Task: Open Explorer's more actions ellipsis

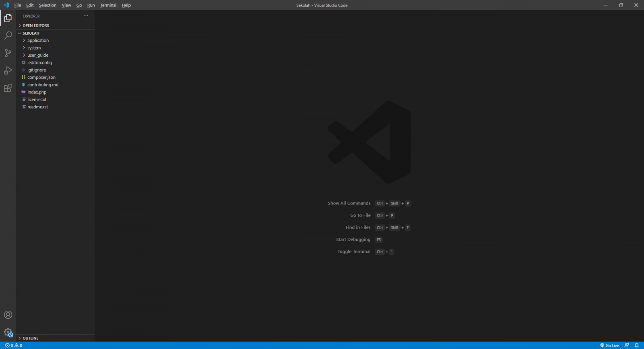Action: tap(86, 16)
